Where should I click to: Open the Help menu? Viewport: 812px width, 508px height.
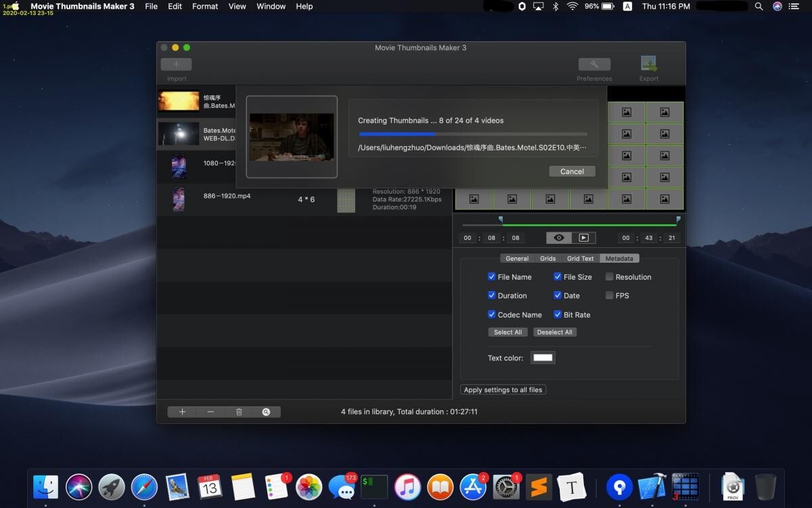[304, 6]
